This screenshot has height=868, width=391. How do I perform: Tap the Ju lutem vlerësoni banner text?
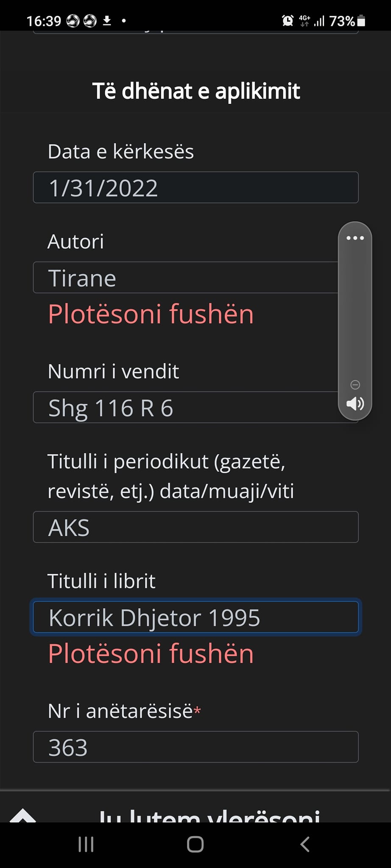point(209,815)
